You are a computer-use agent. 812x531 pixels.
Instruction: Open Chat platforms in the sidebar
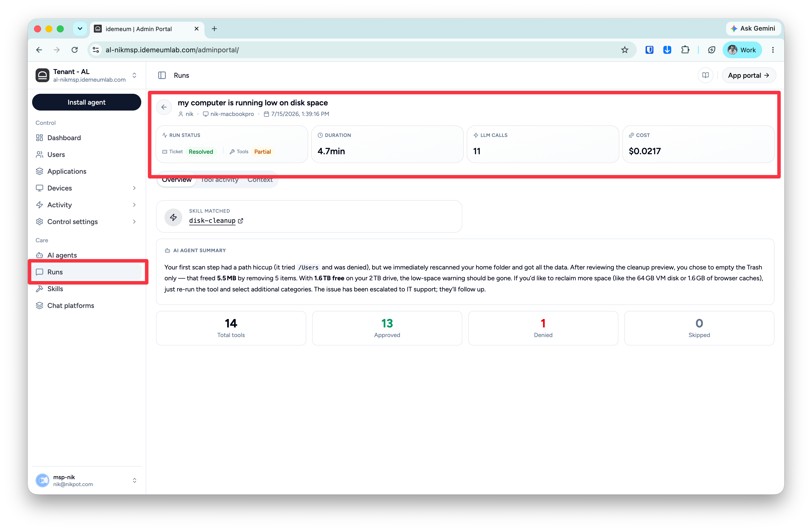(x=87, y=305)
